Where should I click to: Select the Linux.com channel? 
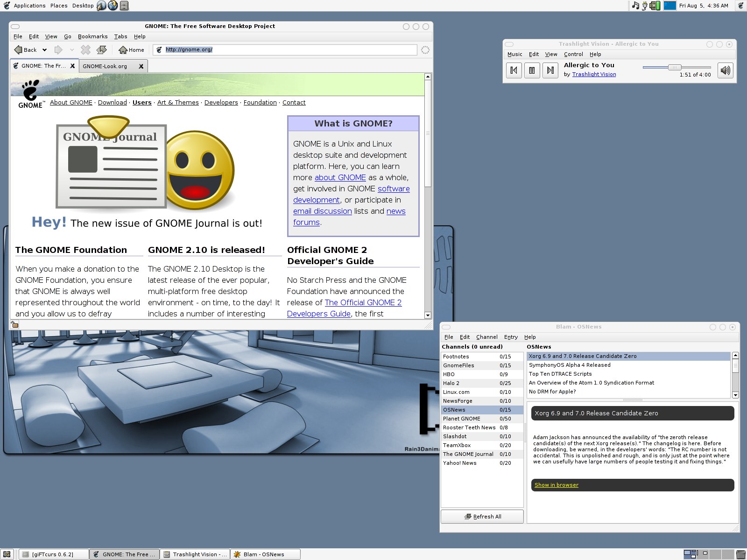pos(482,392)
